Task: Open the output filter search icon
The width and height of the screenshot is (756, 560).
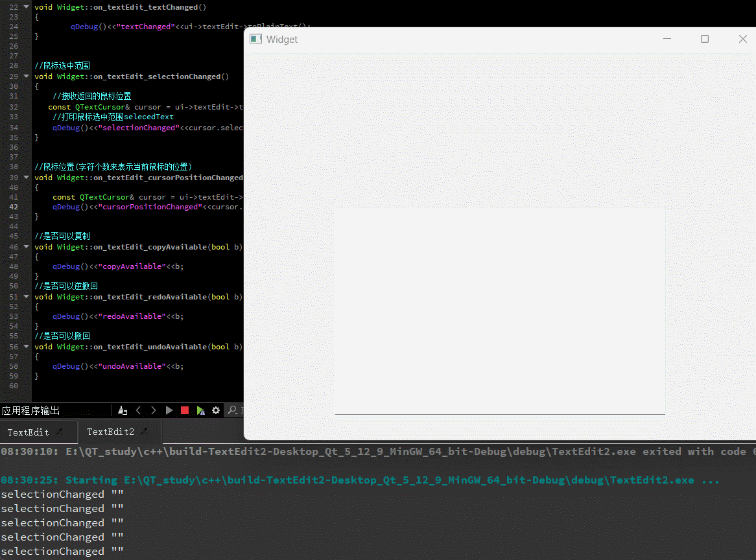Action: pyautogui.click(x=232, y=411)
